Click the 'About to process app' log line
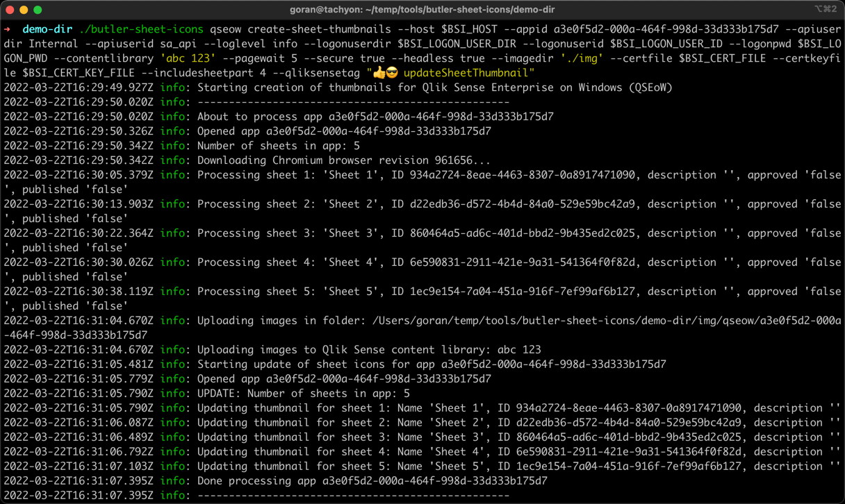845x504 pixels. pyautogui.click(x=279, y=117)
